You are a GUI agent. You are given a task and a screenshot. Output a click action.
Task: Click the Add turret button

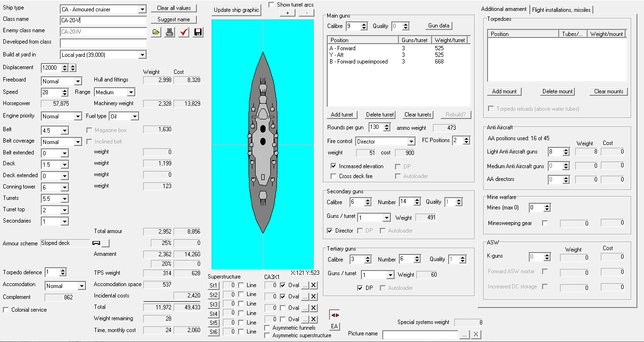(342, 115)
